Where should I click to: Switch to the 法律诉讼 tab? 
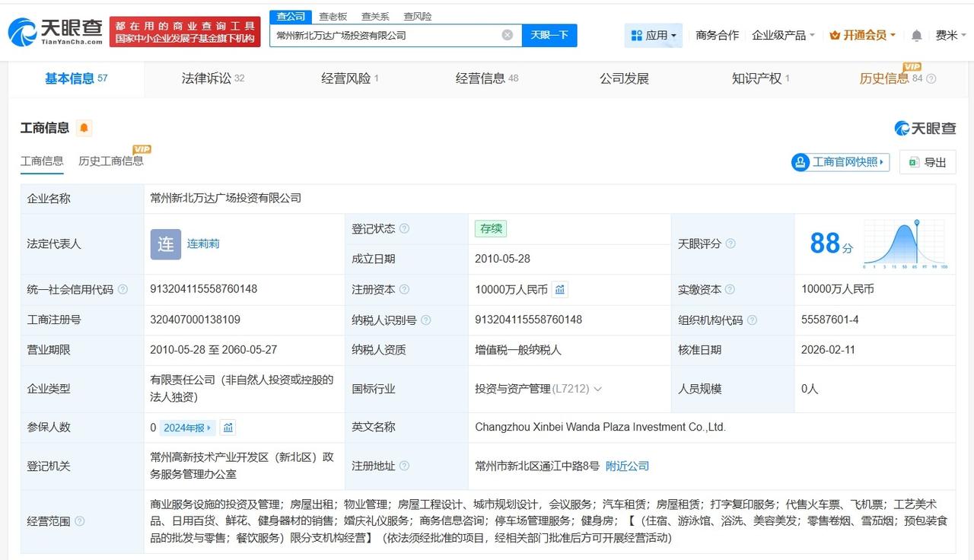(x=212, y=78)
